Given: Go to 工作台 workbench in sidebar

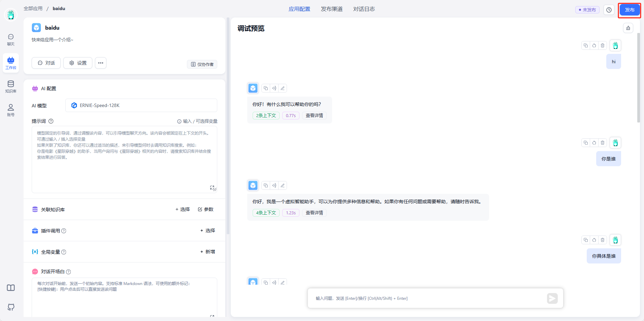Looking at the screenshot, I should click(x=11, y=63).
